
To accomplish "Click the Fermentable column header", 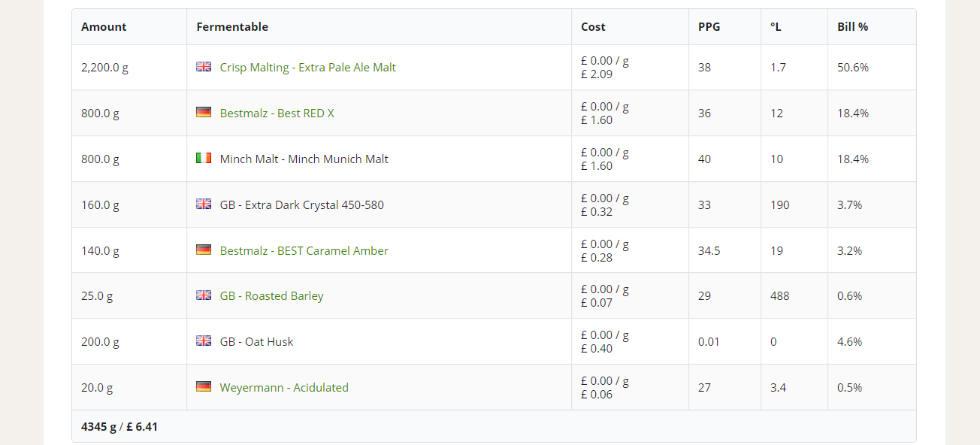I will click(x=232, y=26).
